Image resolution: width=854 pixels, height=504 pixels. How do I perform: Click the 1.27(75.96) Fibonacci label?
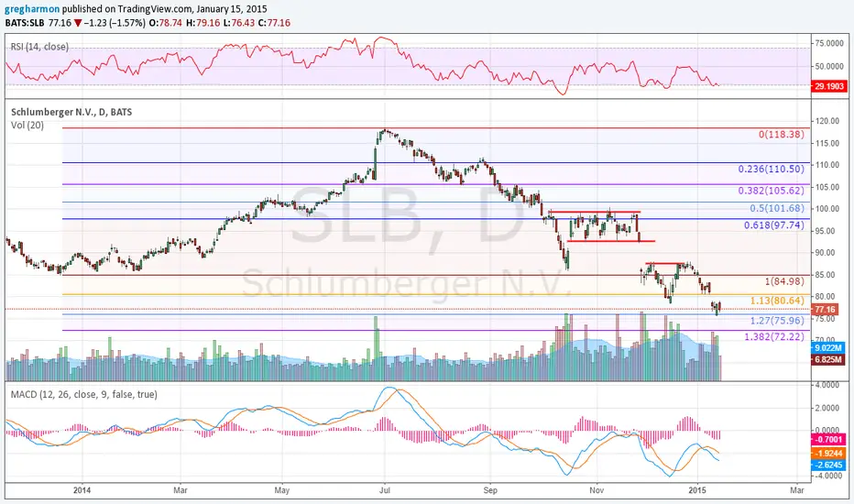click(x=777, y=321)
